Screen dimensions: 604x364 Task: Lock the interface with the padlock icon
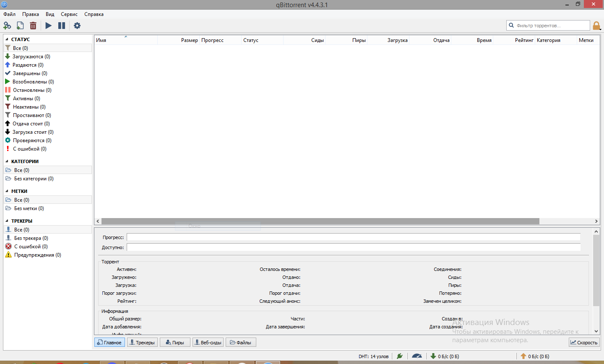tap(596, 26)
